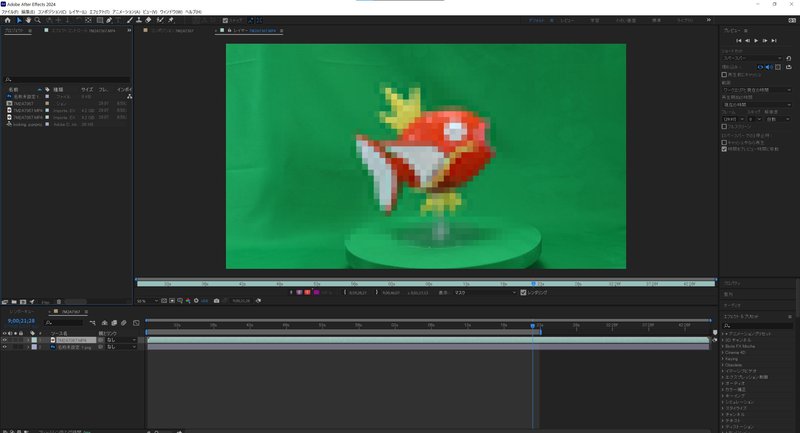The height and width of the screenshot is (433, 800).
Task: Click the workspace overflow chevron at top right
Action: click(709, 20)
